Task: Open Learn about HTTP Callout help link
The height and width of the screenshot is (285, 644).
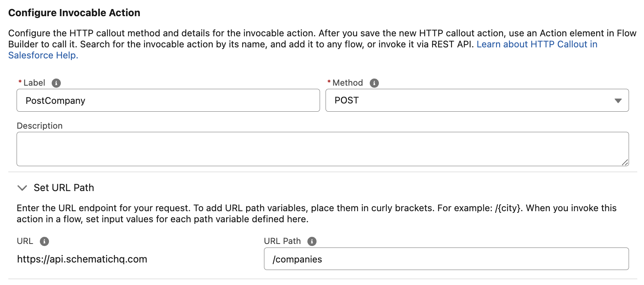Action: (537, 44)
